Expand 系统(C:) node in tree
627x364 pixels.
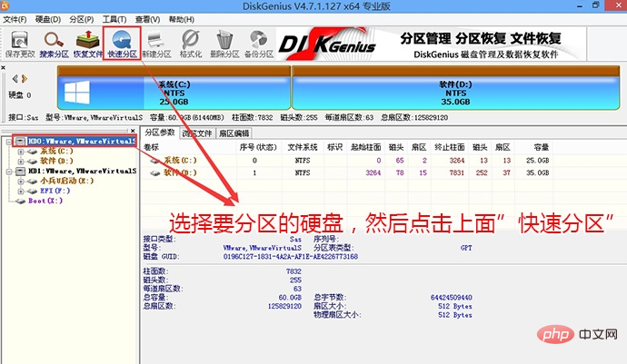pos(21,152)
